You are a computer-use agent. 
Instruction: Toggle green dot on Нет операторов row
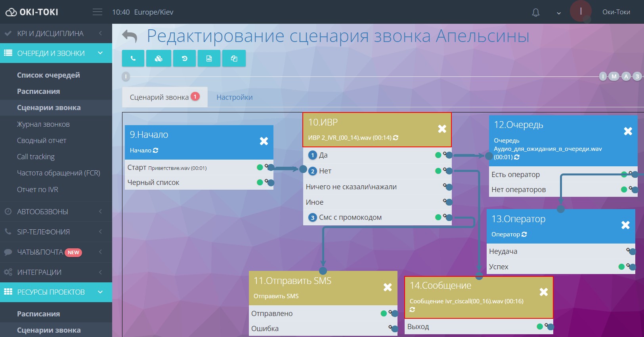[624, 189]
